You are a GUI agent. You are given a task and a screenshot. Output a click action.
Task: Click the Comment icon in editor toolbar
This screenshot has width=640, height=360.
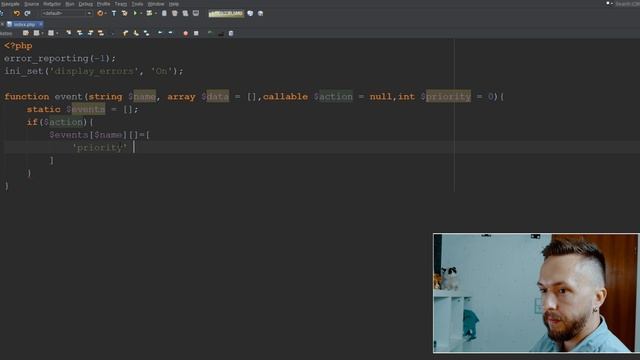(221, 33)
